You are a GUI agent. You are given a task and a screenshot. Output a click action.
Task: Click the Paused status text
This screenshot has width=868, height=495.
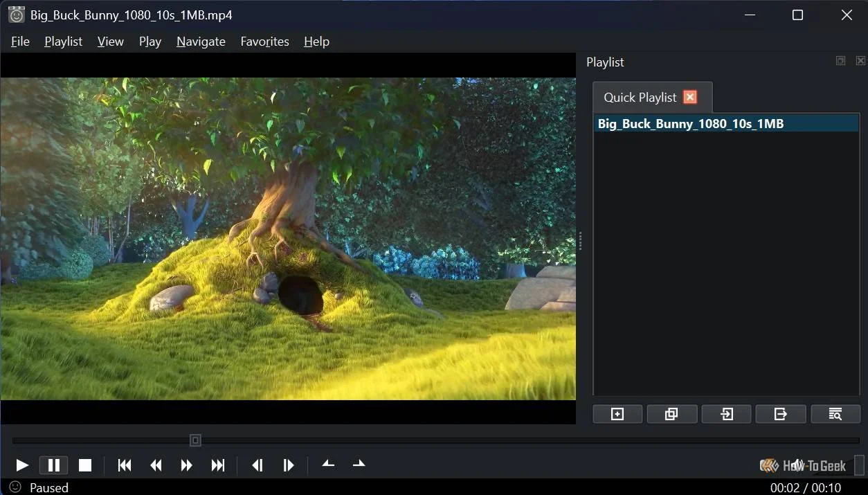point(49,487)
